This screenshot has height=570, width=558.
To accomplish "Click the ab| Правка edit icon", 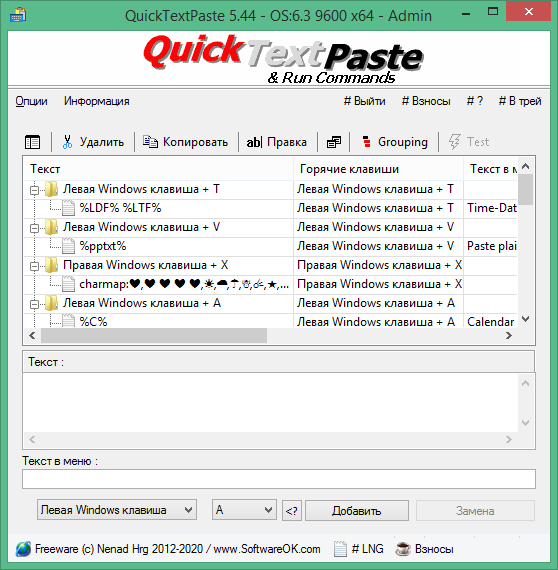I will tap(254, 142).
